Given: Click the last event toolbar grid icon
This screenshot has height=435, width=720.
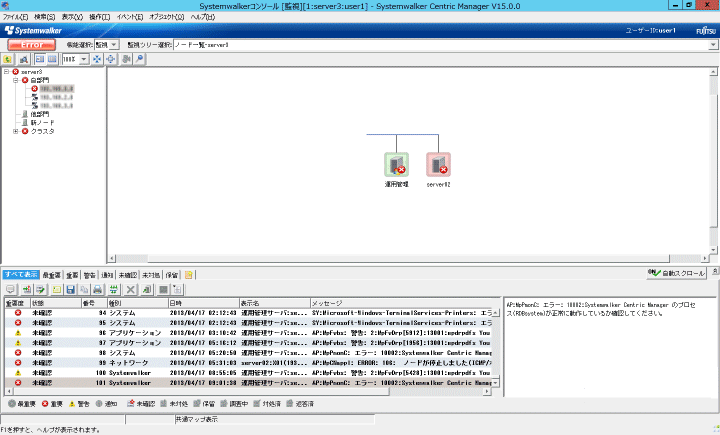Looking at the screenshot, I should [177, 289].
